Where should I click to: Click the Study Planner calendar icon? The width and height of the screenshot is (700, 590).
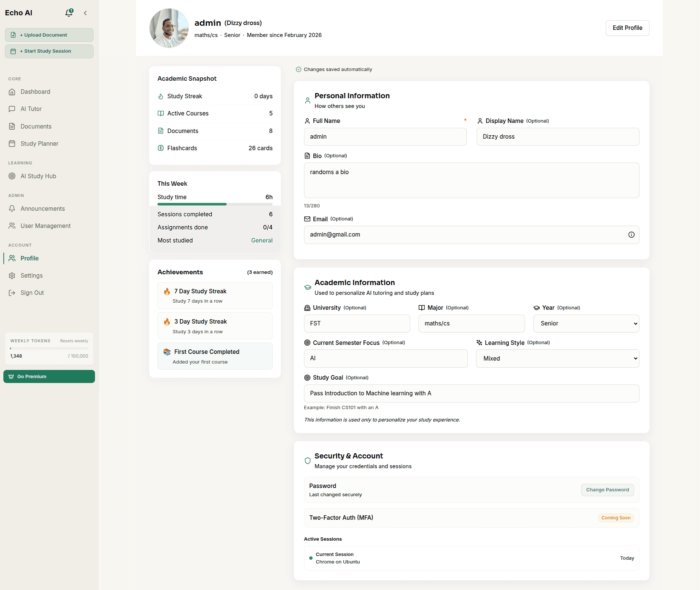(x=12, y=143)
